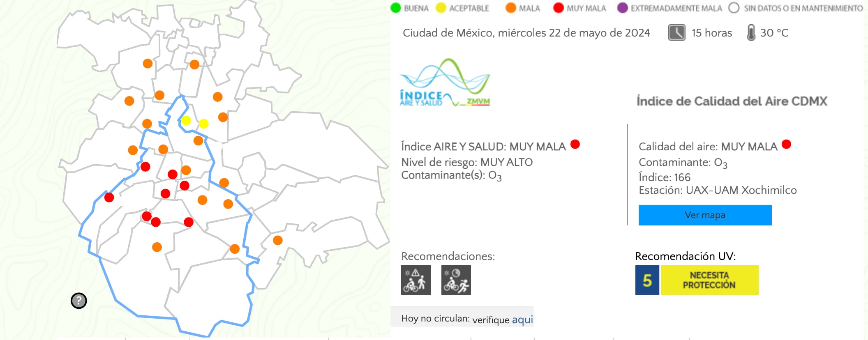Select the left yellow station dot on map
Screen dimensions: 868x340
click(x=186, y=120)
